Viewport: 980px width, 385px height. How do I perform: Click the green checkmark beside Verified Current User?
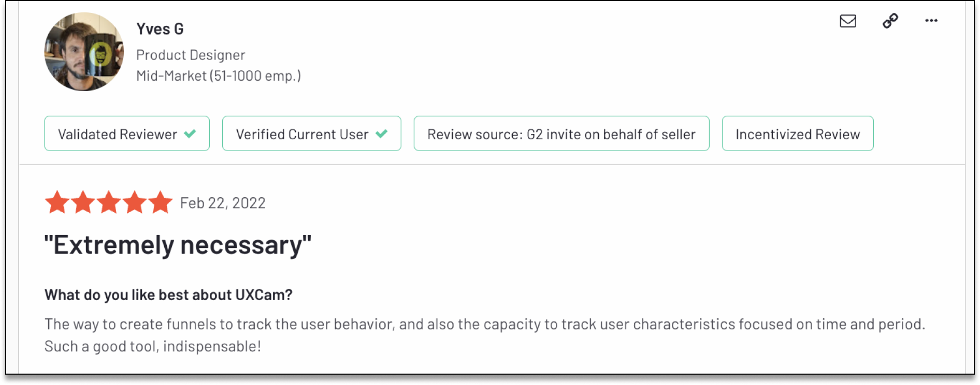click(x=382, y=134)
